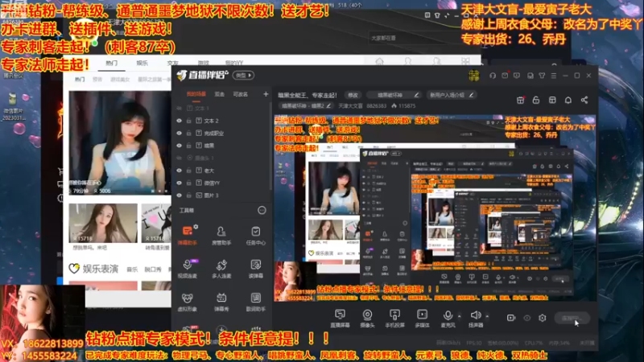Open 歌词助手 tool

[255, 301]
